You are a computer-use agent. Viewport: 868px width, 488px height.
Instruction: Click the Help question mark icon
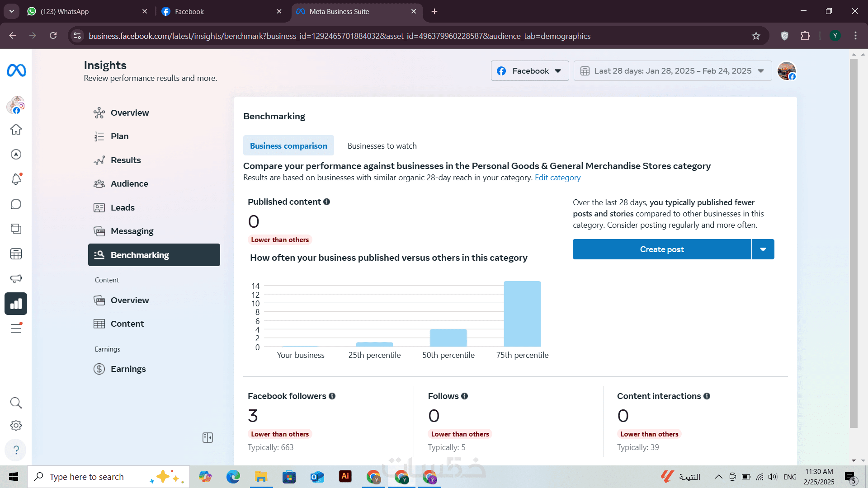tap(16, 450)
